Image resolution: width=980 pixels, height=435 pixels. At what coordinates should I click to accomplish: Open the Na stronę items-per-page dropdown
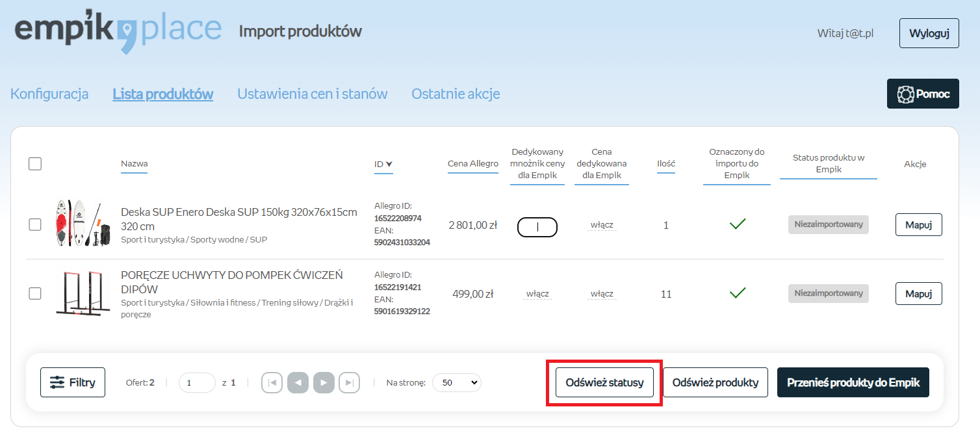(456, 382)
